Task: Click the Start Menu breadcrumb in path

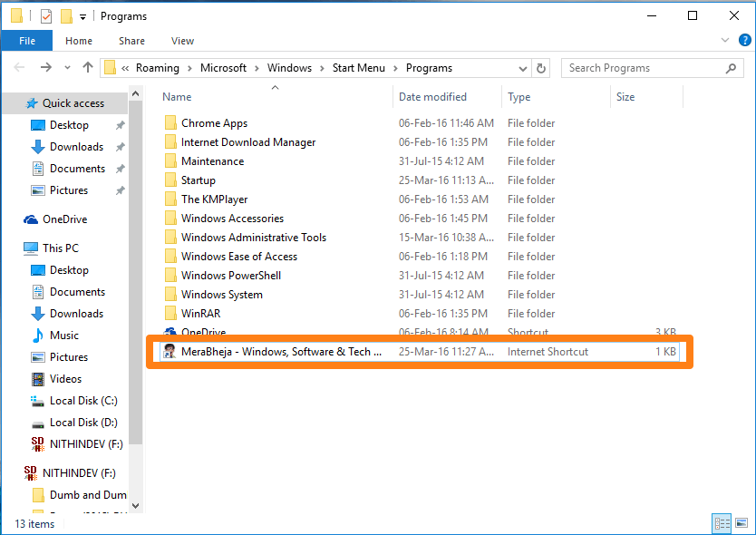Action: pyautogui.click(x=359, y=68)
